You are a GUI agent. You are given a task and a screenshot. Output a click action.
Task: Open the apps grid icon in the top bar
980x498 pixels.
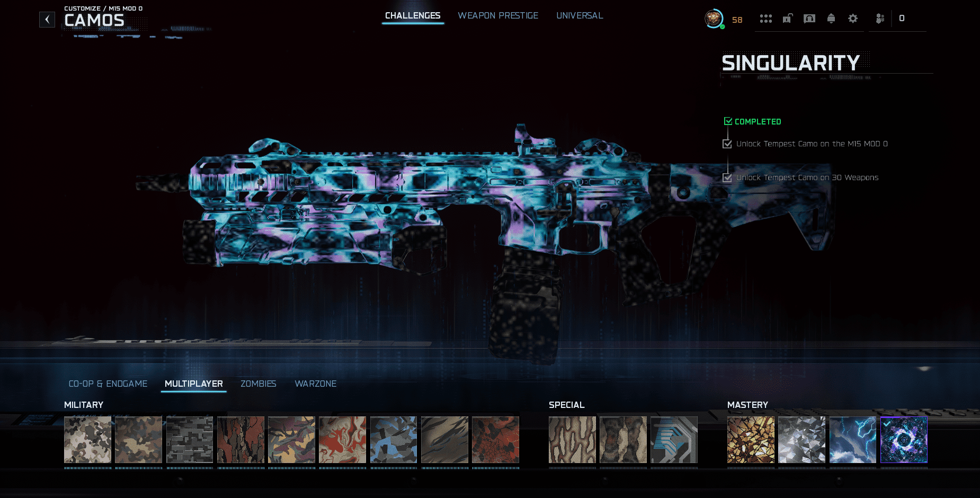766,18
